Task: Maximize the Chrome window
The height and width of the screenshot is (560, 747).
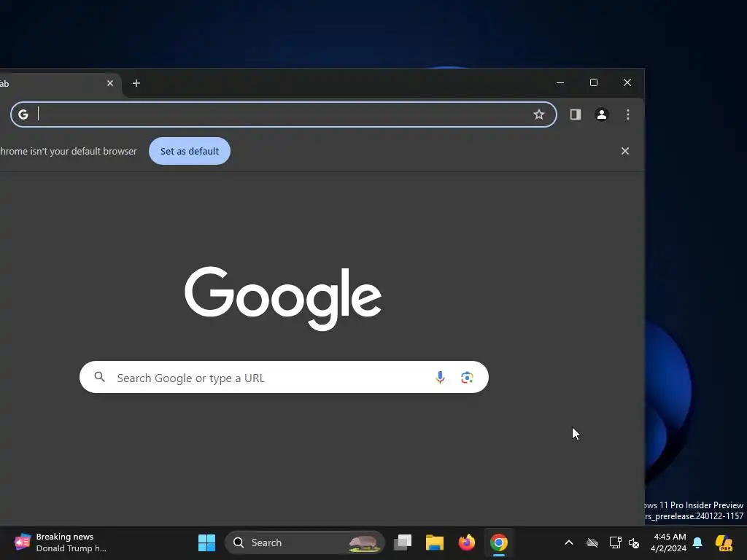Action: [594, 83]
